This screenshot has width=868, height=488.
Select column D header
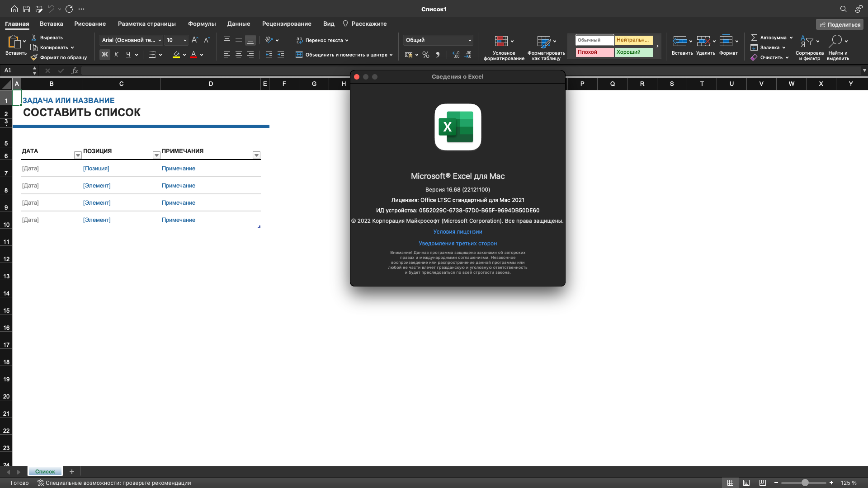click(211, 84)
